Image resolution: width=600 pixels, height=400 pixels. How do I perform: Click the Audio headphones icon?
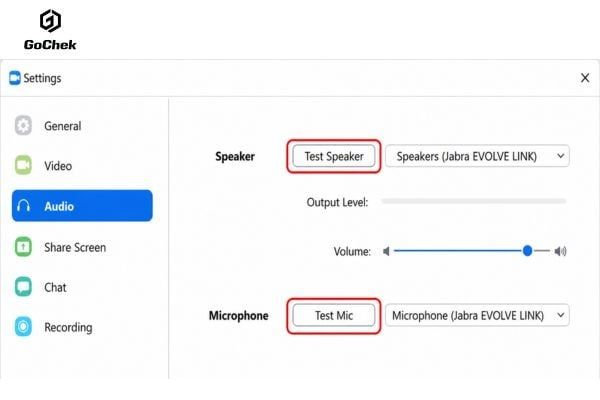coord(23,206)
